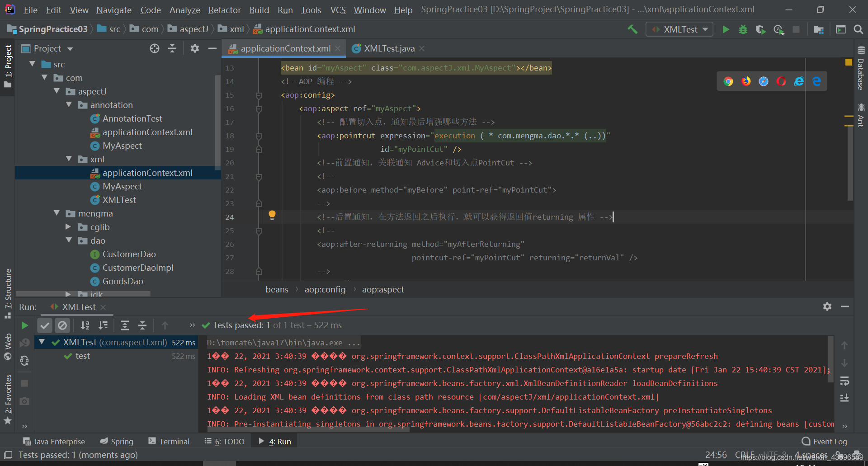Toggle the 1: Project tool window
This screenshot has width=868, height=466.
(8, 67)
